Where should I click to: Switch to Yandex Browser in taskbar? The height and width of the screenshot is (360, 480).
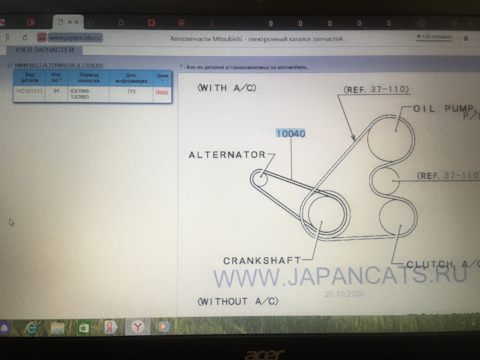[x=137, y=327]
